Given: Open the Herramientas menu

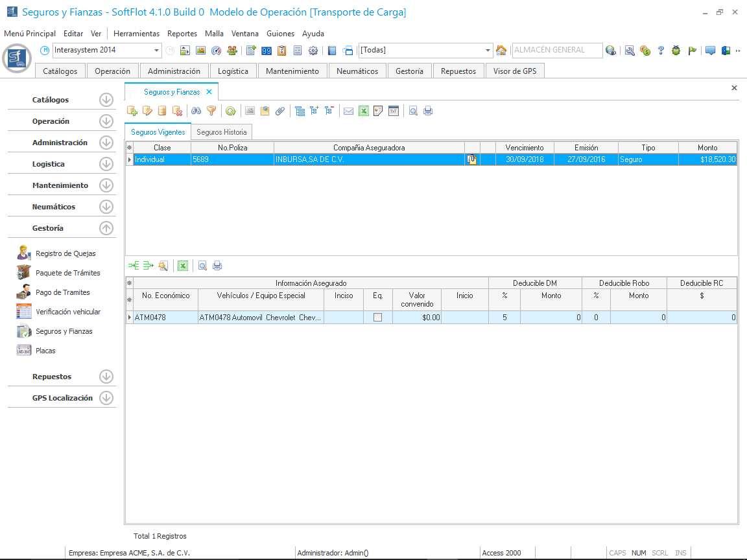Looking at the screenshot, I should [136, 34].
